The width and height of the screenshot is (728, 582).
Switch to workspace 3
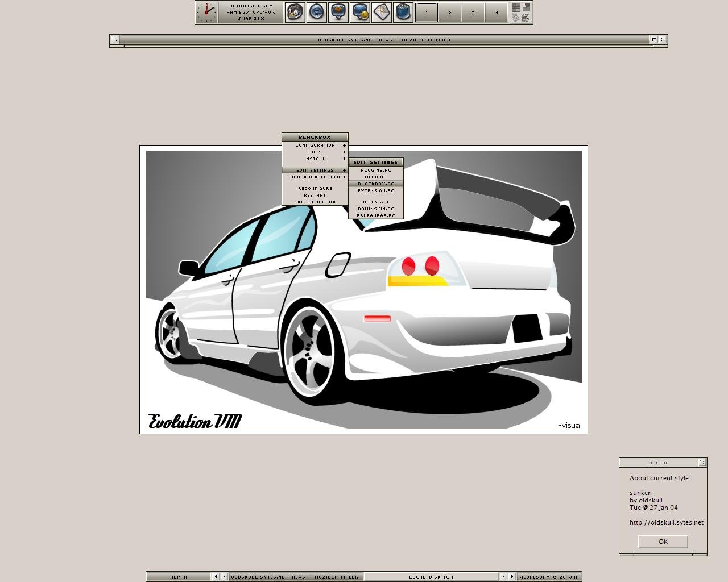[x=473, y=13]
